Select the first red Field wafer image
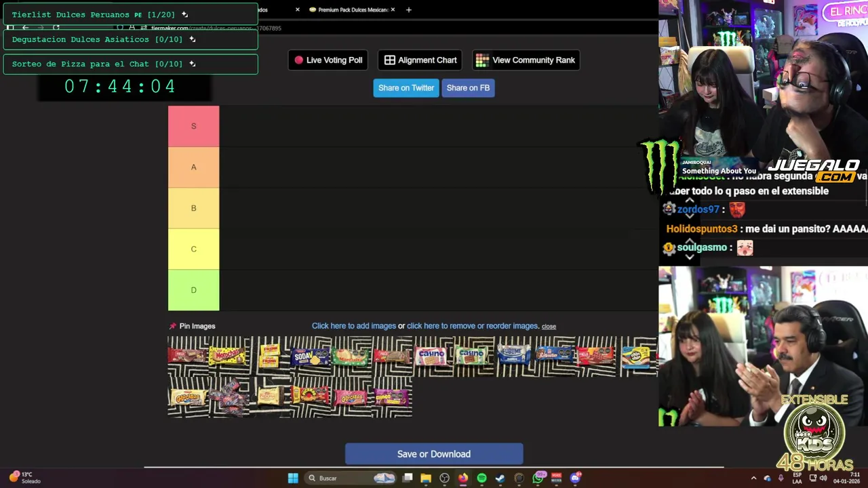This screenshot has height=488, width=868. [x=189, y=357]
